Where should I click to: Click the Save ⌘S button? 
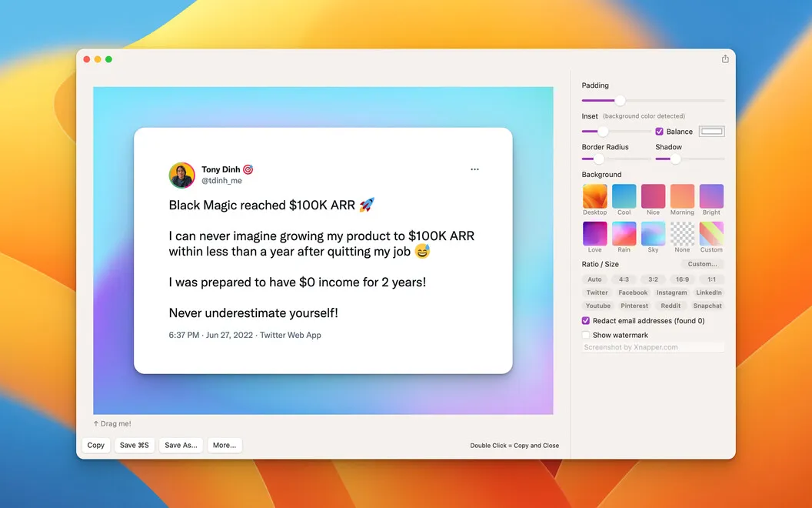pos(134,446)
